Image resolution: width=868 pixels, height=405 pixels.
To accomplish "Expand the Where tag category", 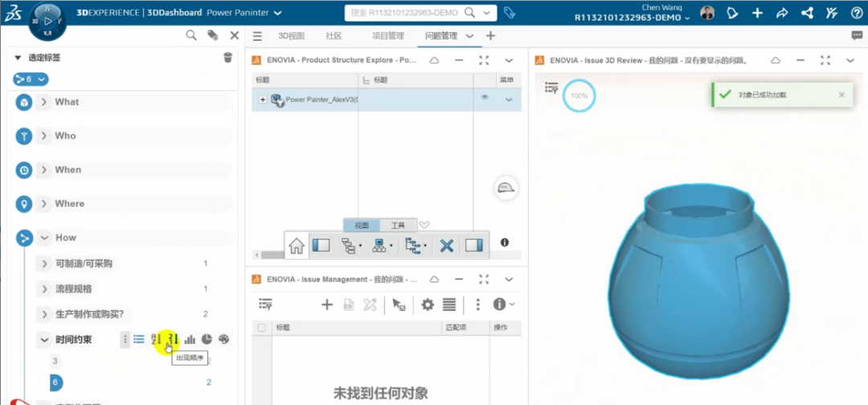I will pos(43,203).
